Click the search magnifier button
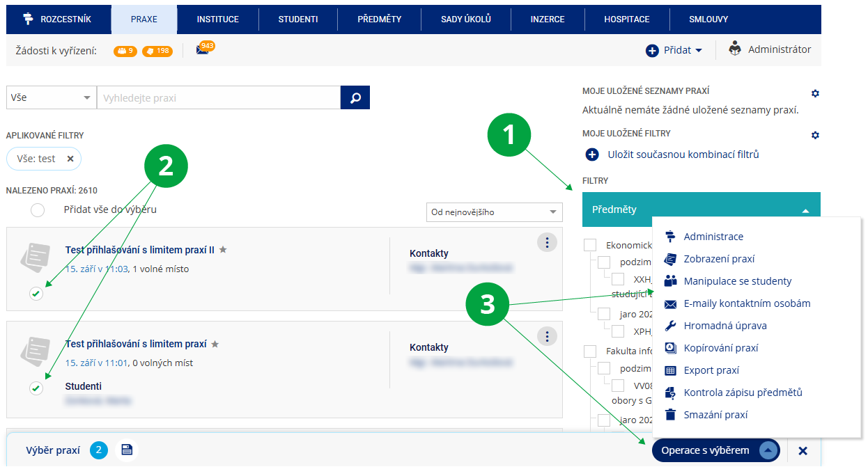868x467 pixels. [355, 98]
